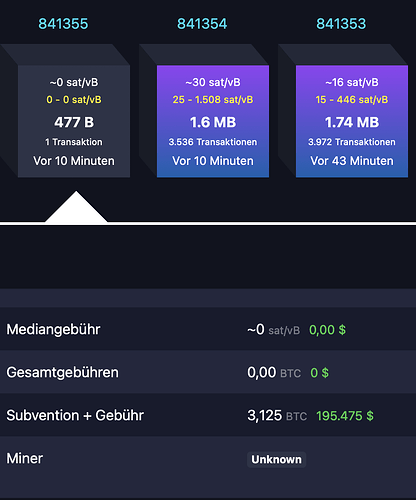Select the purple 1.6 MB block cube
Viewport: 416px width, 500px height.
tap(213, 121)
